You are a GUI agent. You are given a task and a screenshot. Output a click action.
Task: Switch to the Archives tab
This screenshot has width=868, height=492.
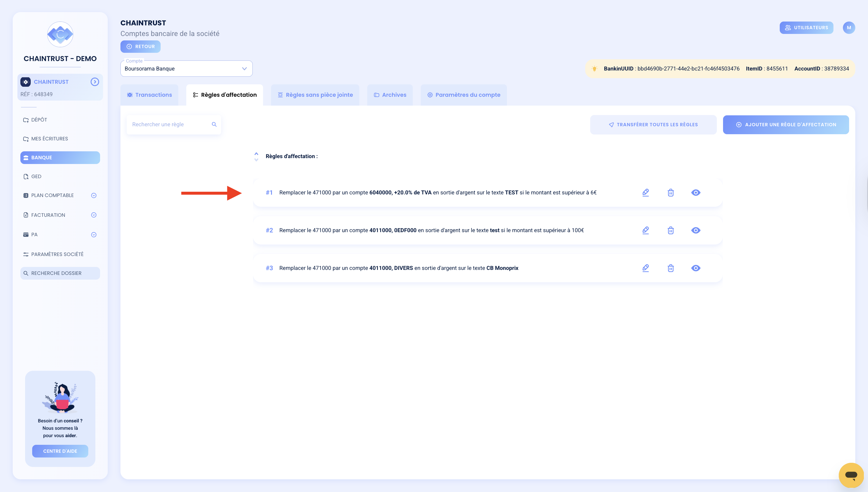390,95
